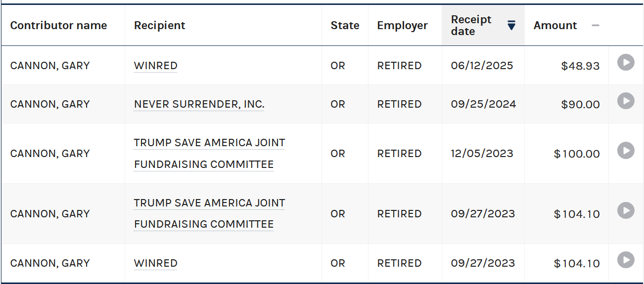Expand details for the NEVER SURRENDER, INC. row

(x=626, y=101)
